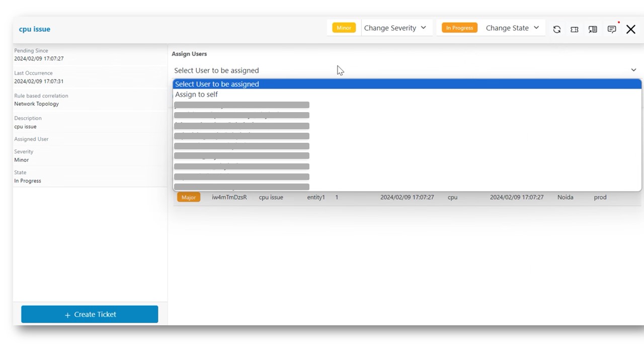Click the refresh icon in the header

[x=556, y=29]
